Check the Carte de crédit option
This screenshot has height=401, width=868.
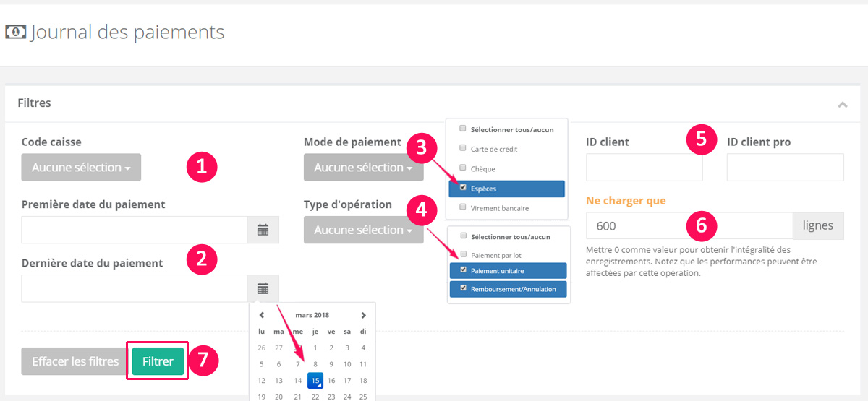click(463, 149)
